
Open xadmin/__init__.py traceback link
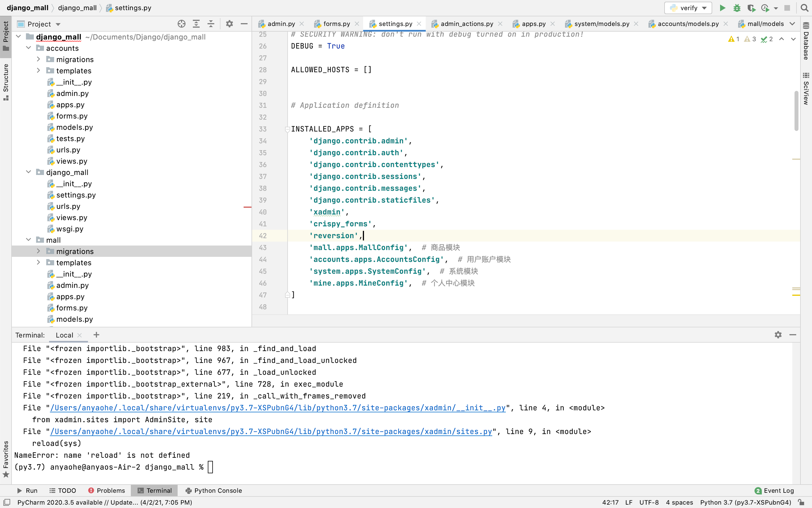278,408
